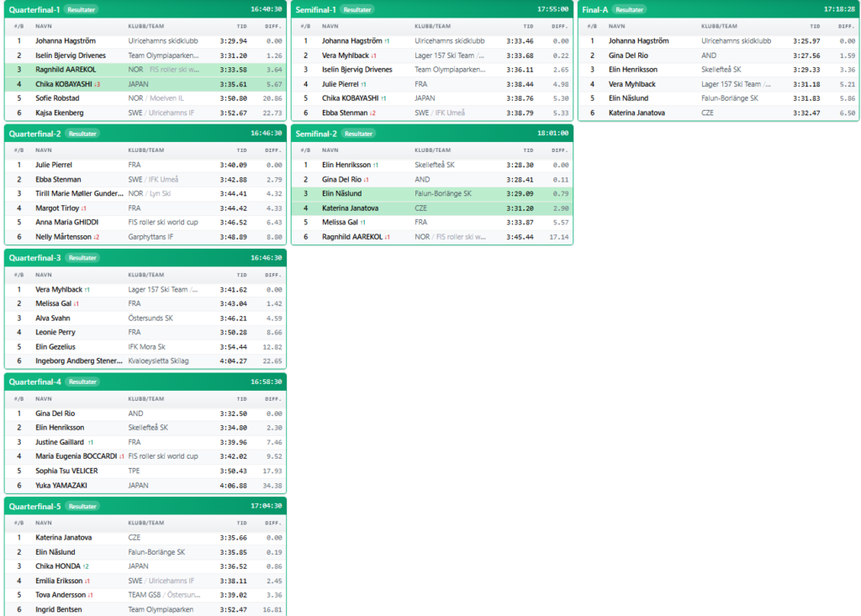861x616 pixels.
Task: Select Gina Del Rio in Quarterfinal-4
Action: tap(145, 413)
